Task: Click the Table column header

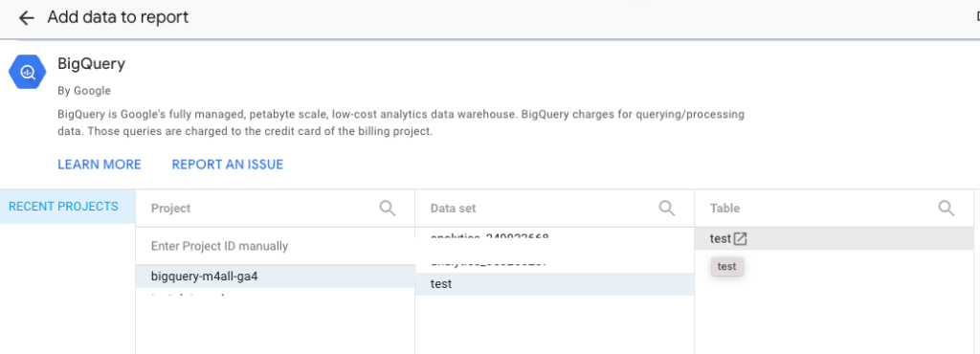Action: (724, 209)
